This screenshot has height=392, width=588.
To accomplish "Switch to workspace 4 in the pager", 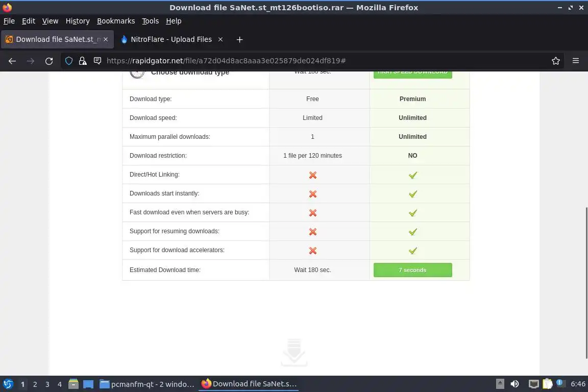I will (x=60, y=384).
